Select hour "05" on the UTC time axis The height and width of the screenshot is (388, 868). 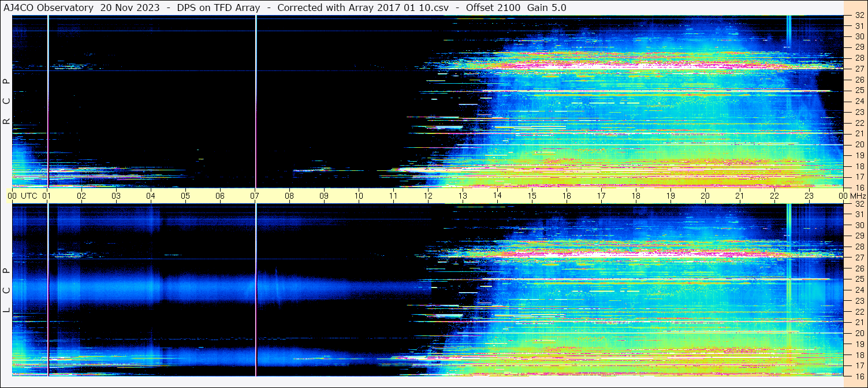(x=185, y=196)
